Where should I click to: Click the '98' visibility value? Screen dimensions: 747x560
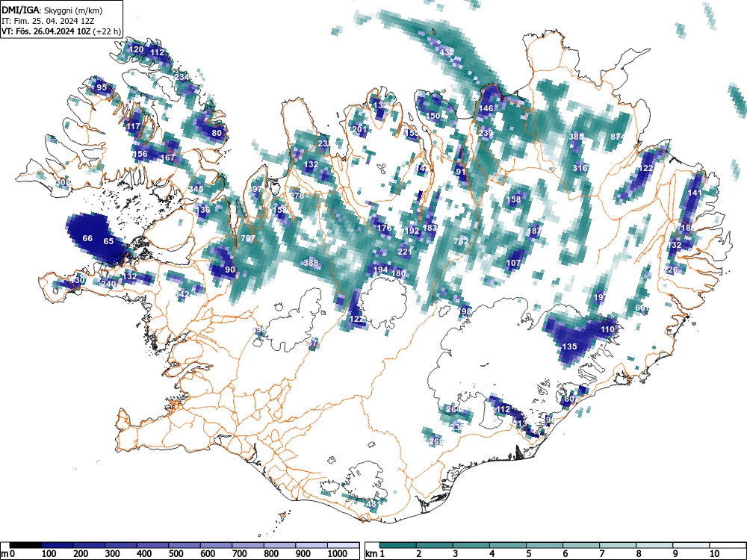pyautogui.click(x=466, y=311)
